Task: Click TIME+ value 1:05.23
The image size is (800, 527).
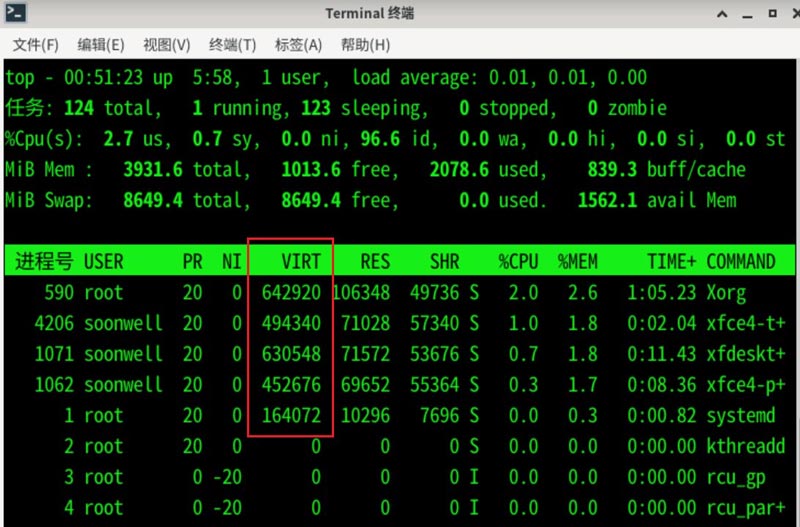Action: point(662,293)
